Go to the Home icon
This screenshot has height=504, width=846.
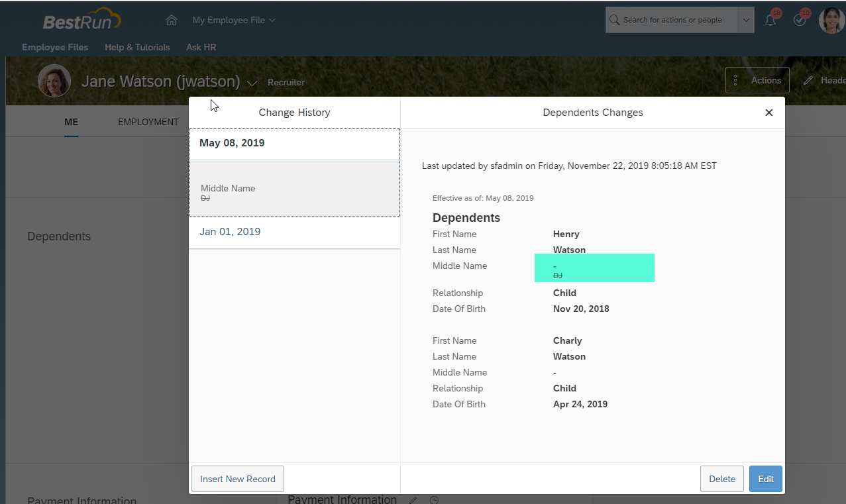click(172, 20)
